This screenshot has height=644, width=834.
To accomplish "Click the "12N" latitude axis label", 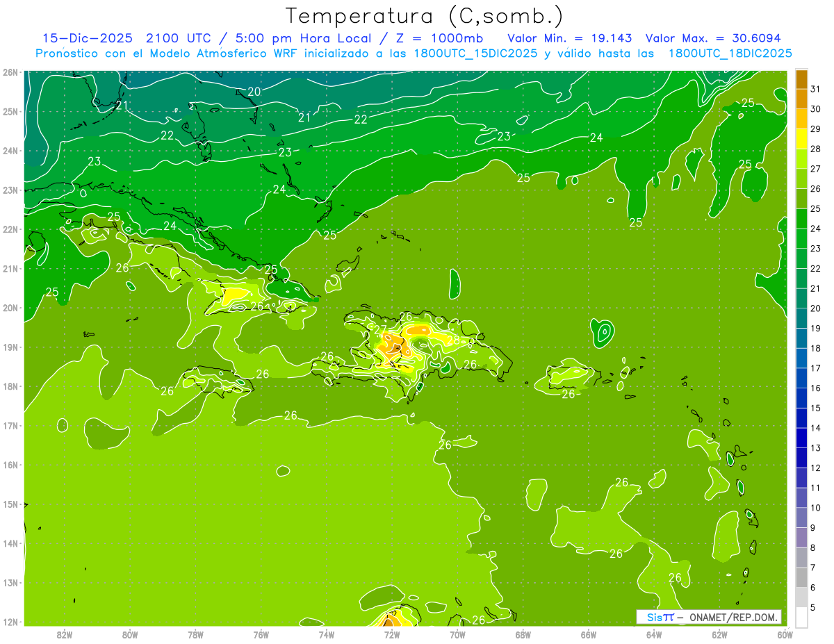I will pos(10,622).
